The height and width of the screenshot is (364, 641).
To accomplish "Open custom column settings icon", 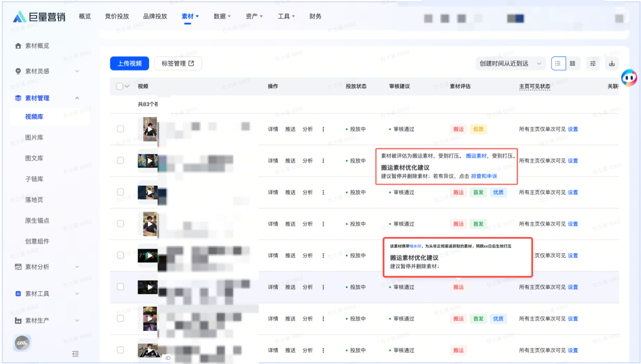I will click(593, 63).
